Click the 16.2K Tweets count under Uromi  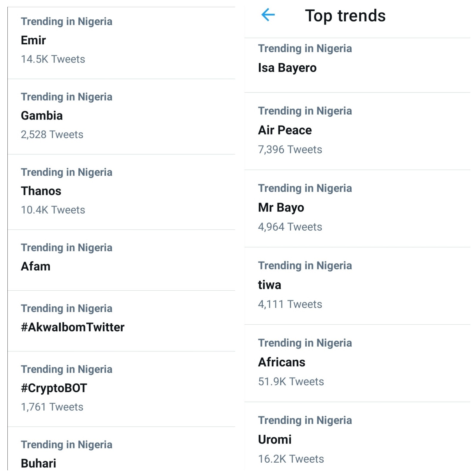tap(291, 459)
